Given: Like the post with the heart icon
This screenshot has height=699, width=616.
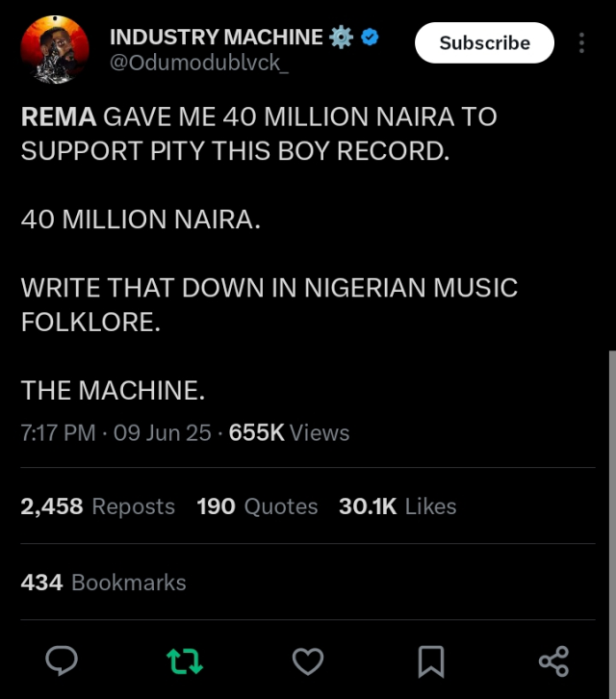Looking at the screenshot, I should point(307,661).
